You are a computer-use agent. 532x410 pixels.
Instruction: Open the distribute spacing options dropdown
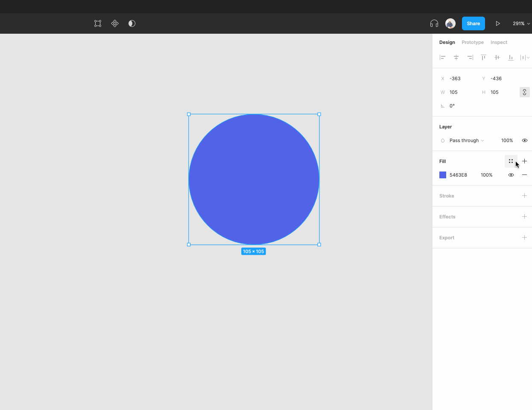525,57
